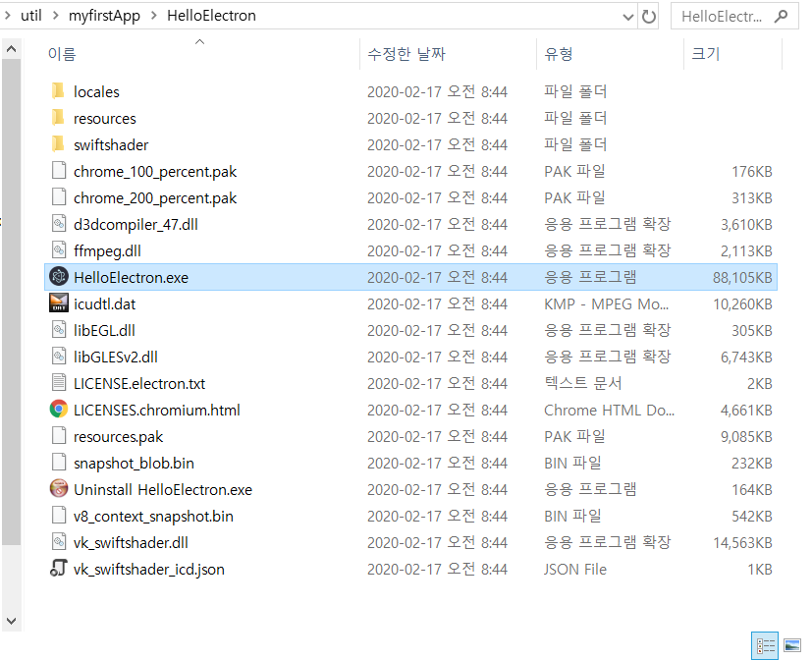Click the Chrome icon of LICENSES.chromium.html

click(59, 410)
